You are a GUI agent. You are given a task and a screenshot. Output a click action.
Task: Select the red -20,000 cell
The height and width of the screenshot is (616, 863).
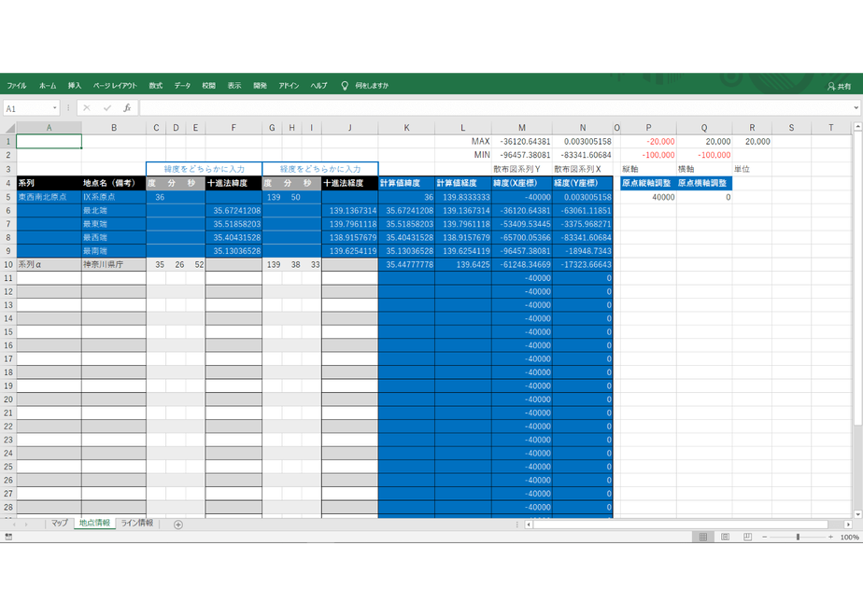pyautogui.click(x=648, y=141)
